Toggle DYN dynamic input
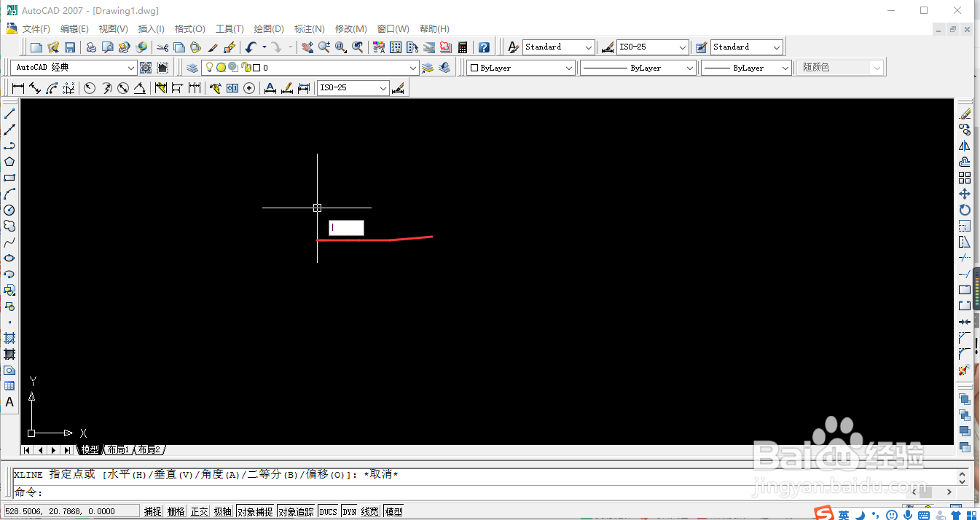The width and height of the screenshot is (980, 520). 350,511
